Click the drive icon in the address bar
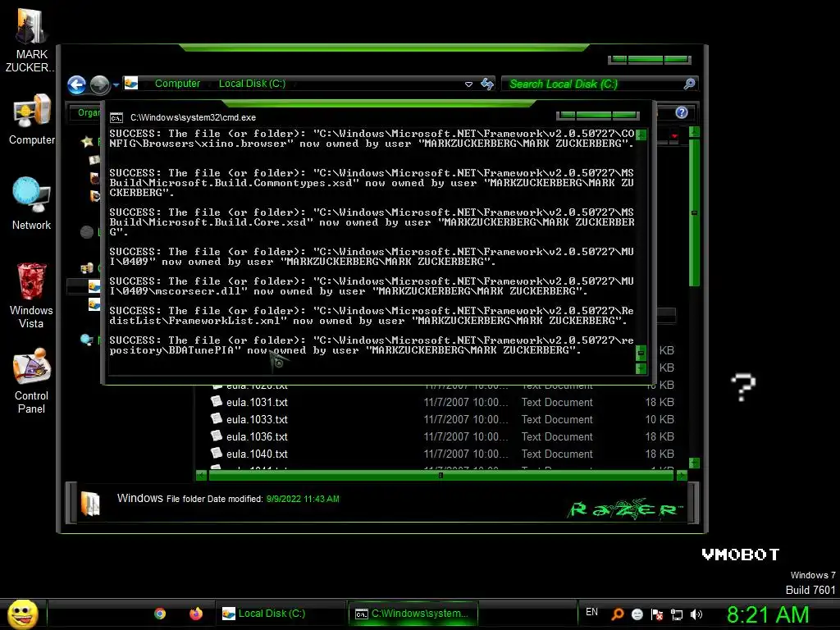Screen dimensions: 840x630 click(131, 84)
